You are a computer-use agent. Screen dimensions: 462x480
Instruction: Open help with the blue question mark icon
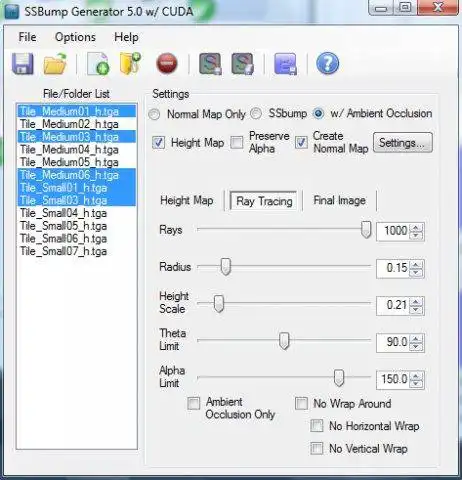(327, 63)
